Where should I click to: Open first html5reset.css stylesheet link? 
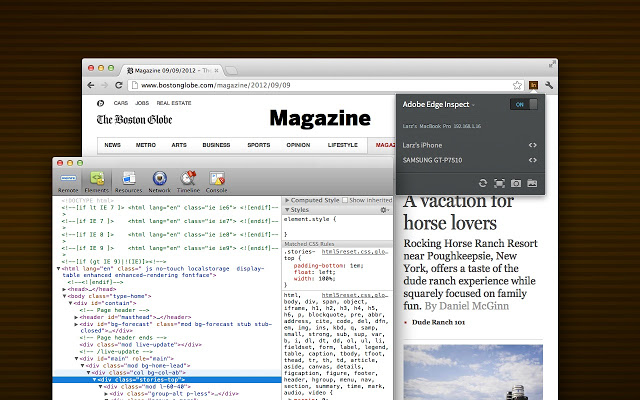point(354,252)
